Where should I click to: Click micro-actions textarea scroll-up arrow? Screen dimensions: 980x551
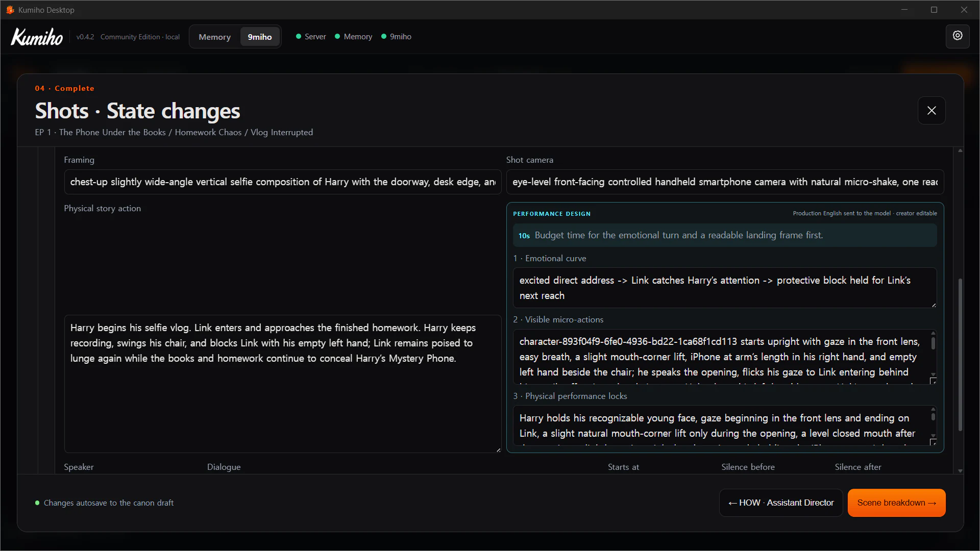click(x=933, y=333)
